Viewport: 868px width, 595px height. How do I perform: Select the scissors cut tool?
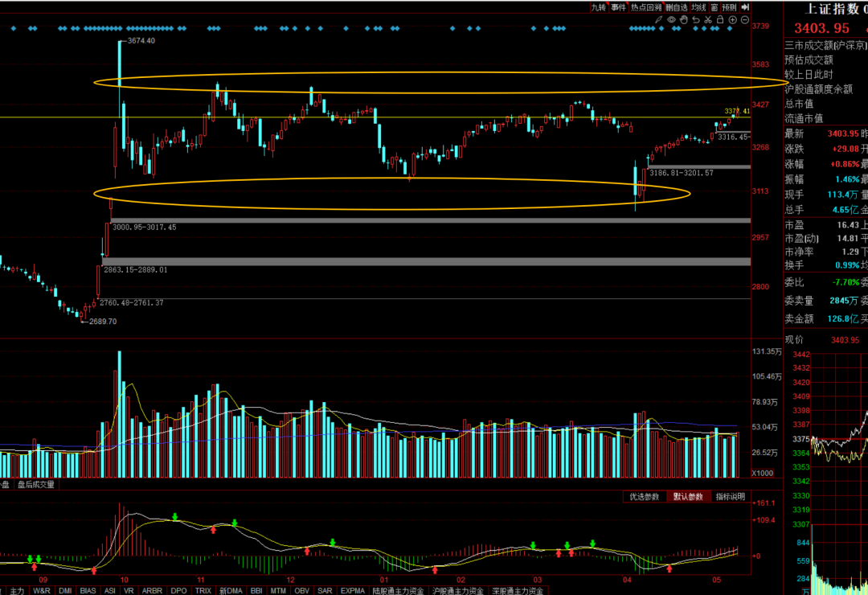coord(708,19)
